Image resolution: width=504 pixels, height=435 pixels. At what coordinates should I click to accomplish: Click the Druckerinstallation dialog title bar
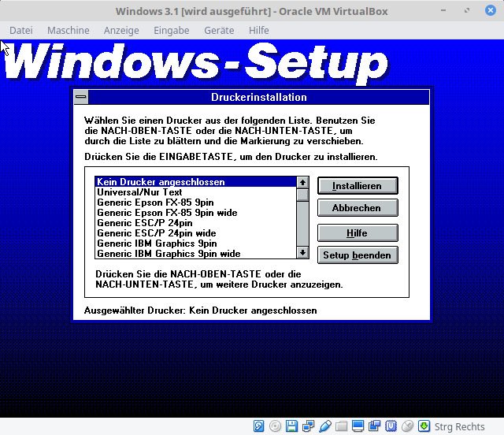point(259,97)
